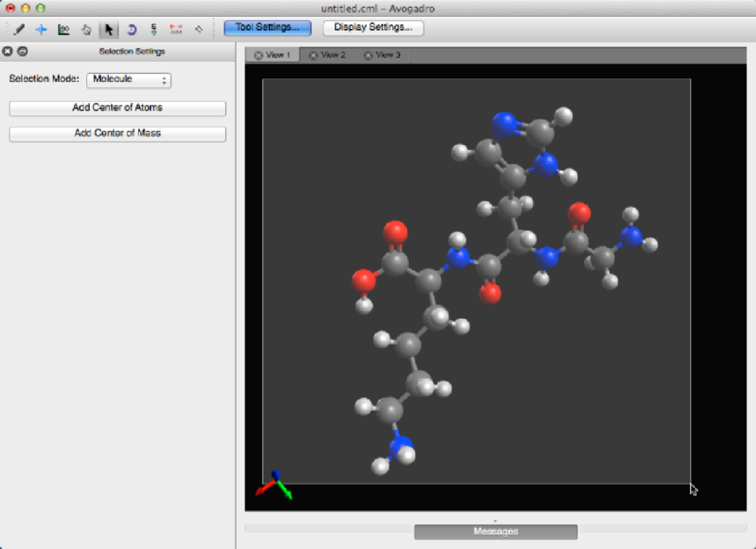Choose the Bond Centric Manipulate tool
756x549 pixels.
point(63,29)
